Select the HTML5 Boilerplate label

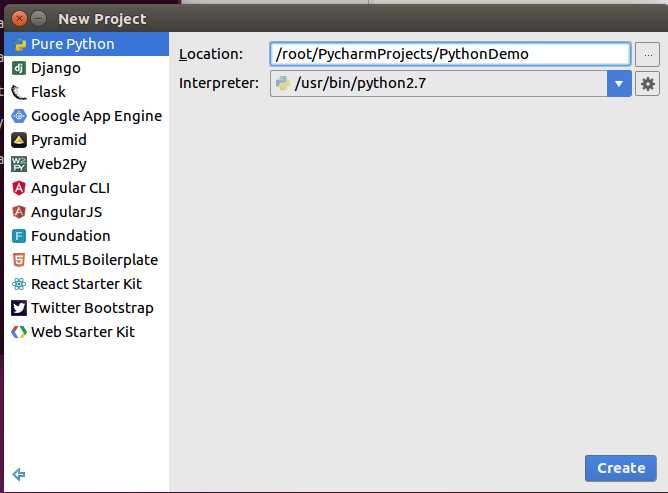[95, 260]
